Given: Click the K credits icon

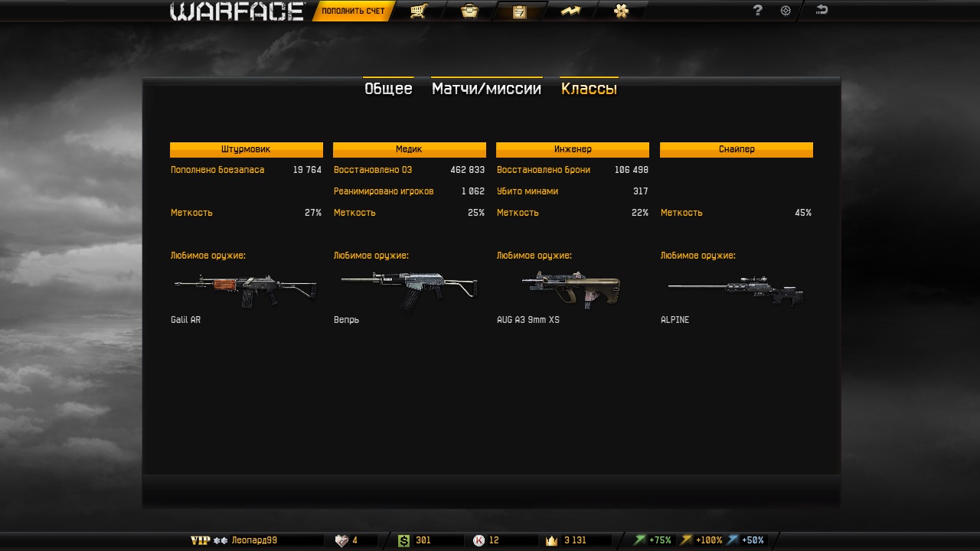Looking at the screenshot, I should click(x=479, y=540).
